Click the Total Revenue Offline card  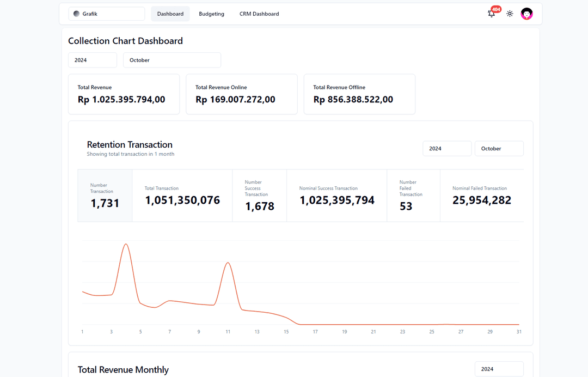point(359,94)
